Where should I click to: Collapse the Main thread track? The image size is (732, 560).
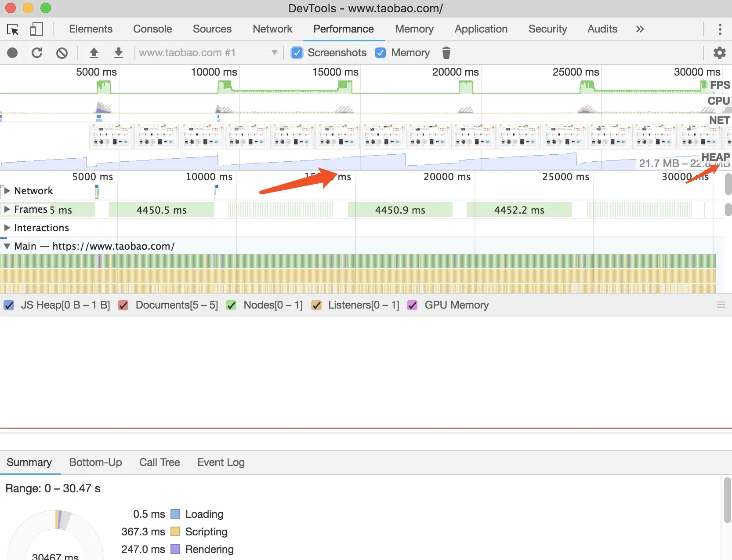tap(7, 246)
